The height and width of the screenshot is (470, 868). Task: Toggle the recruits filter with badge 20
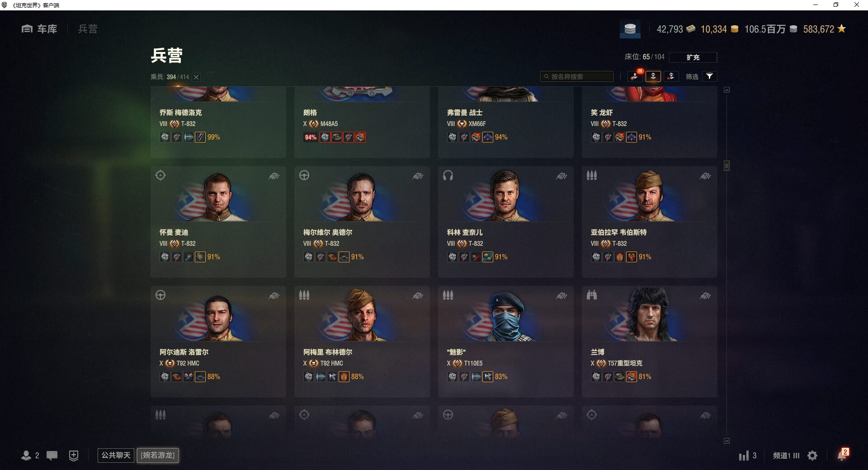(635, 76)
